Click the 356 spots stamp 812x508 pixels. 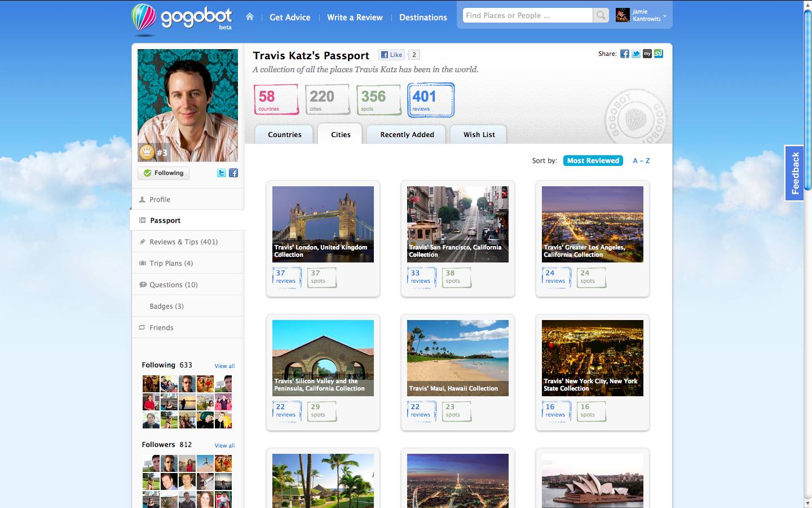coord(378,99)
